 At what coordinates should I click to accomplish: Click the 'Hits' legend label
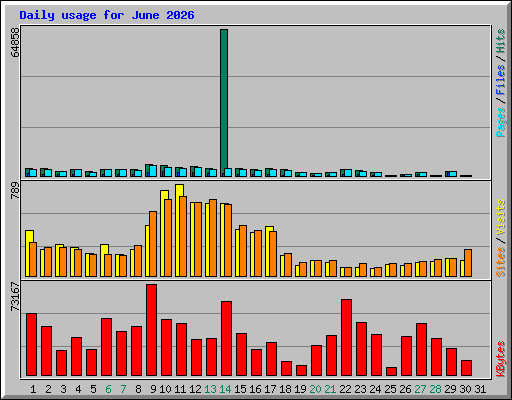(501, 41)
